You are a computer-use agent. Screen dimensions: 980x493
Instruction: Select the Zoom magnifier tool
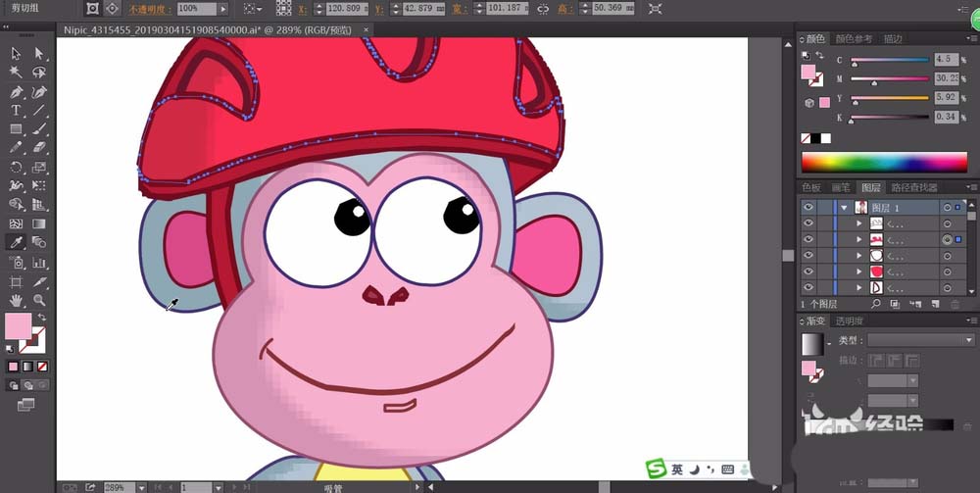(x=39, y=301)
